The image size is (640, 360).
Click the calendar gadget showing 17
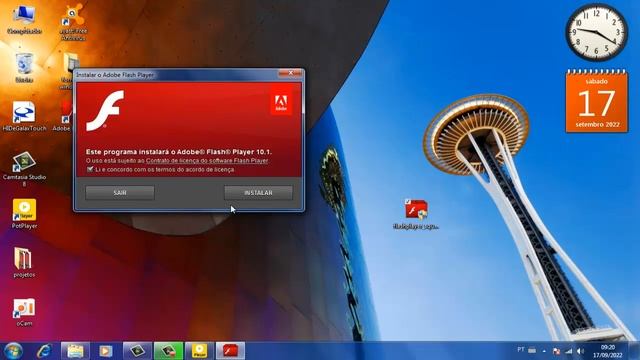pyautogui.click(x=597, y=101)
